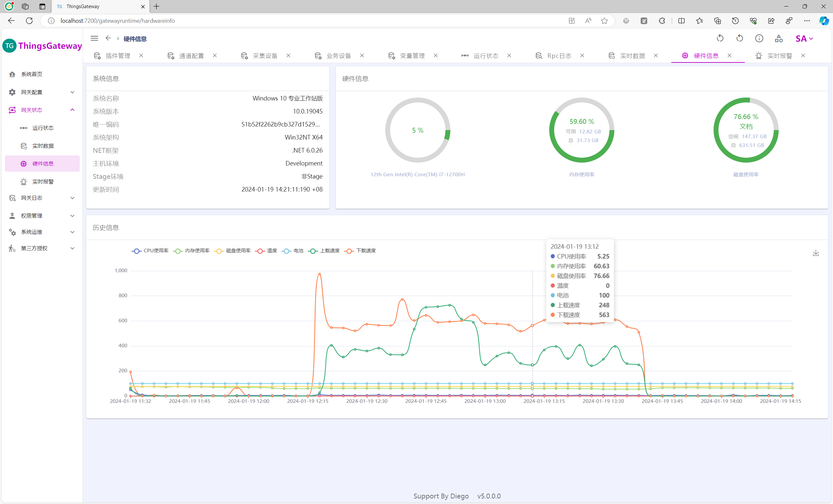Download the history chart as image
The width and height of the screenshot is (833, 504).
click(x=815, y=253)
